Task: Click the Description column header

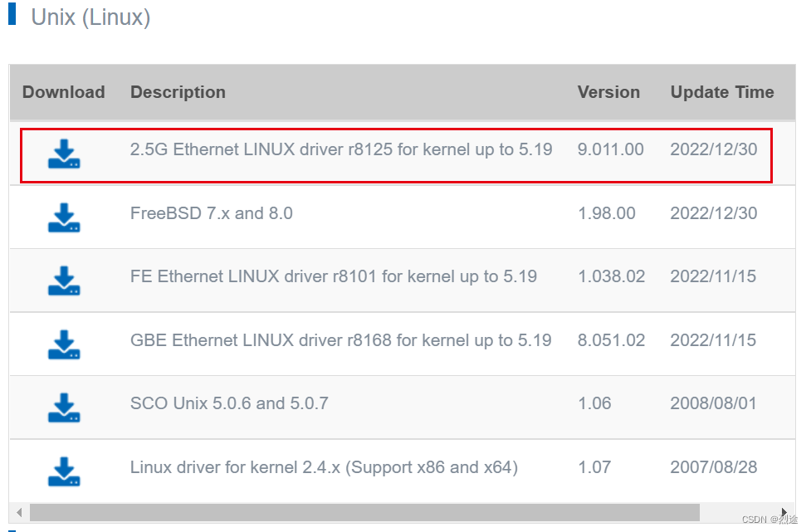Action: click(x=178, y=92)
